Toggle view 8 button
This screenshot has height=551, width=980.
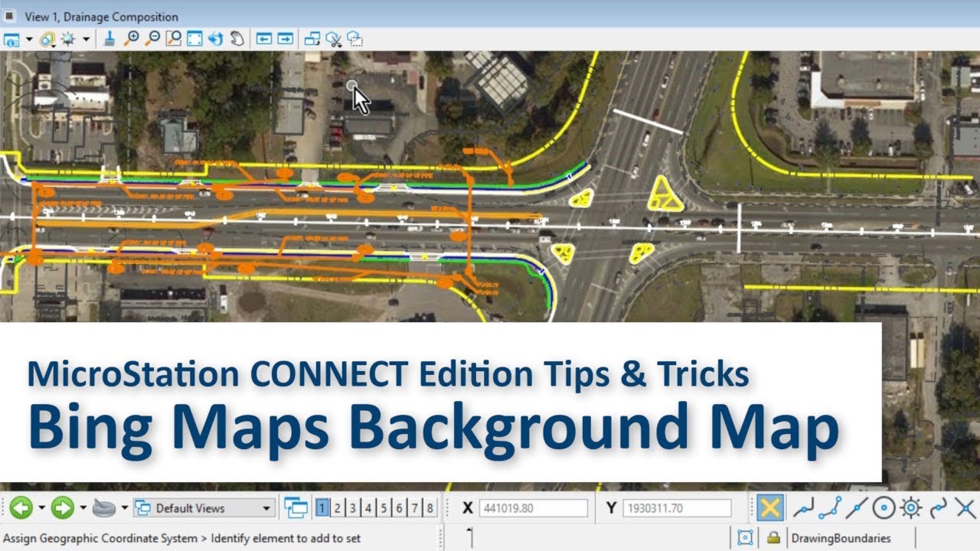click(x=430, y=508)
